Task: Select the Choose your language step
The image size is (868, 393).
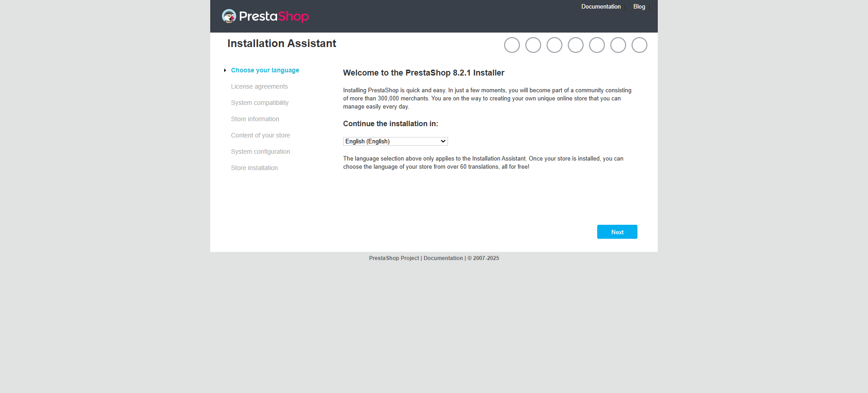Action: (x=265, y=70)
